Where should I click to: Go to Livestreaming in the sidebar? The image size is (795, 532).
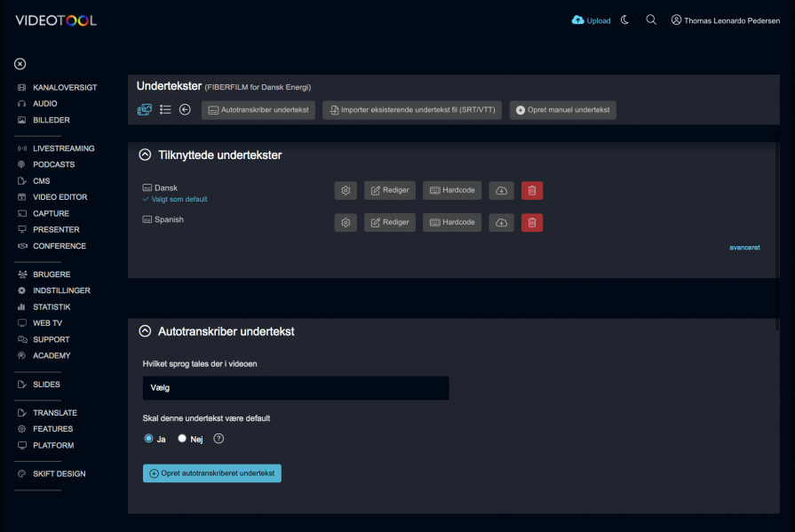[63, 148]
